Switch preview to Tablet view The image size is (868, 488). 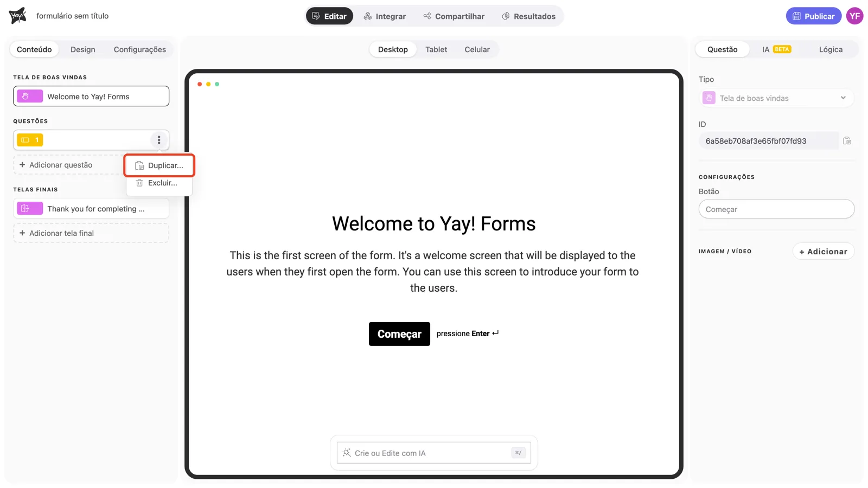pos(436,49)
